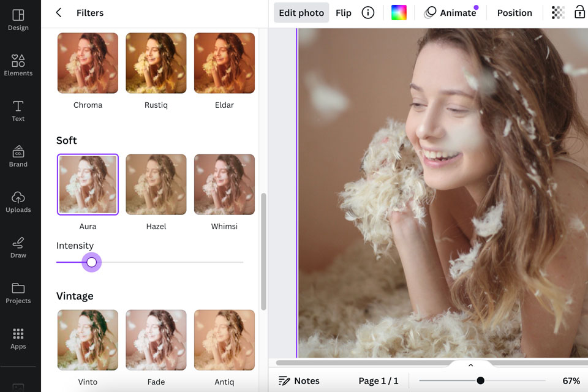Expand the page thumbnails chevron
Screen dimensions: 588x392
point(470,365)
